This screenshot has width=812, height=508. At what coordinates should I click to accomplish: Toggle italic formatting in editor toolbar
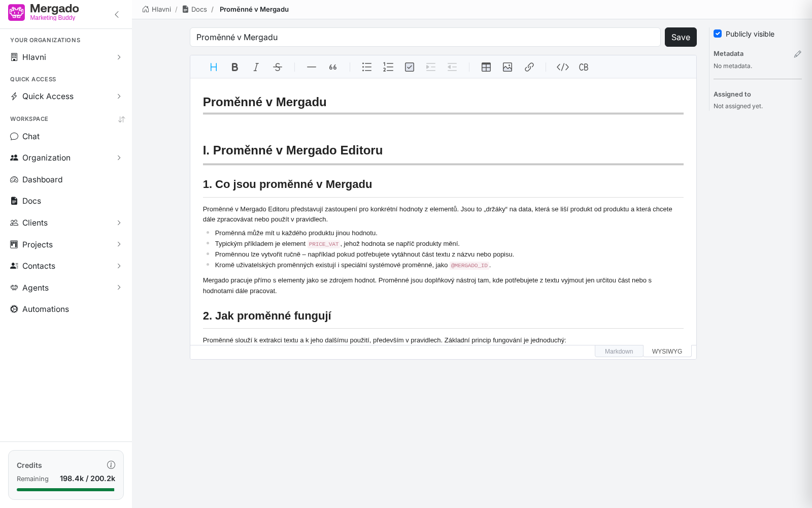[x=256, y=67]
